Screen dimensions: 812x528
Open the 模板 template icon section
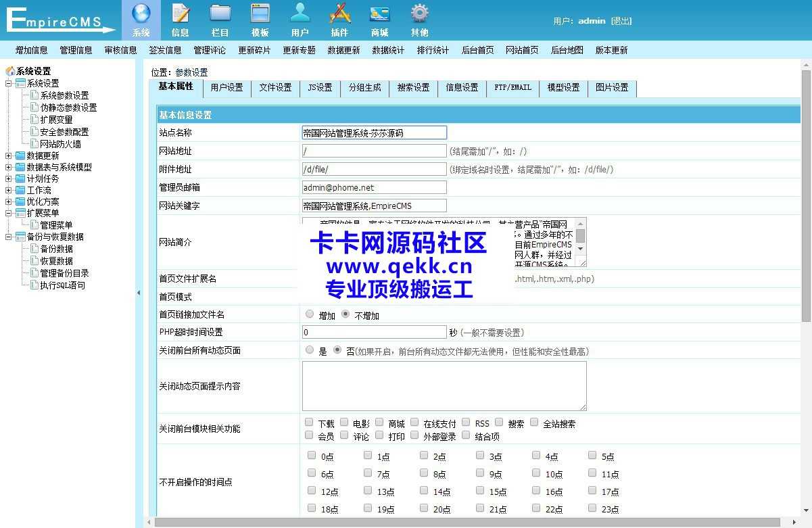click(x=260, y=20)
